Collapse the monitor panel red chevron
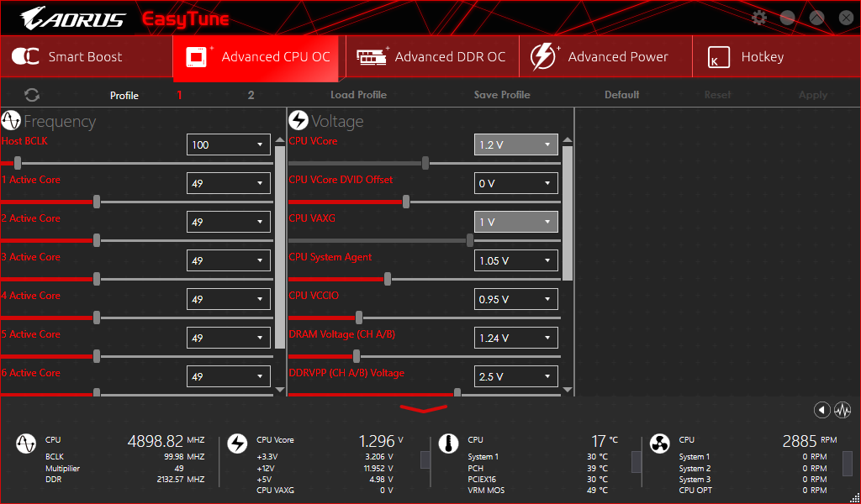 [x=424, y=408]
